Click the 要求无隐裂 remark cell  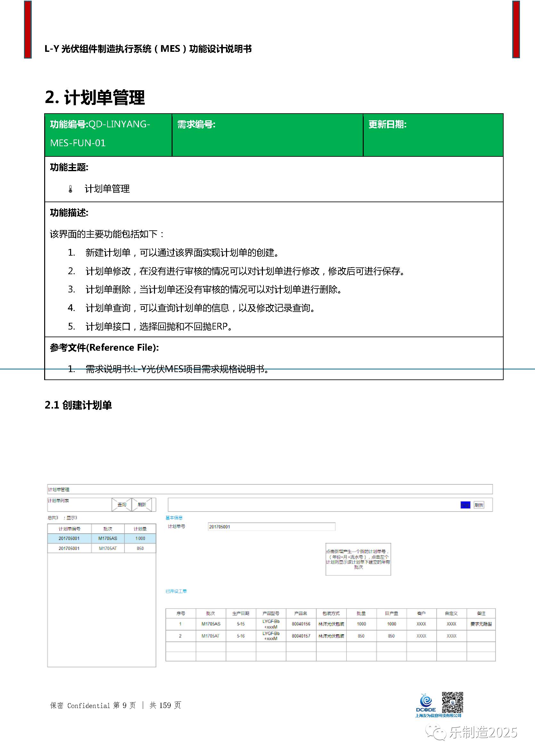coord(481,624)
